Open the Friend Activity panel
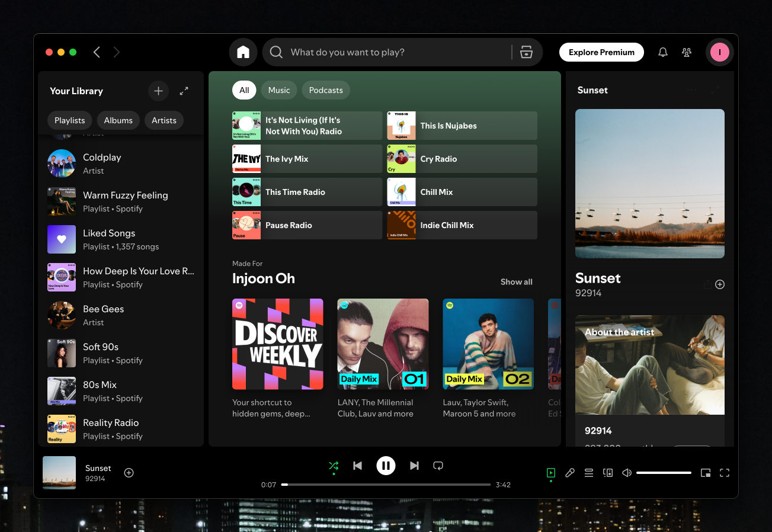Screen dimensions: 772x532 (x=686, y=52)
